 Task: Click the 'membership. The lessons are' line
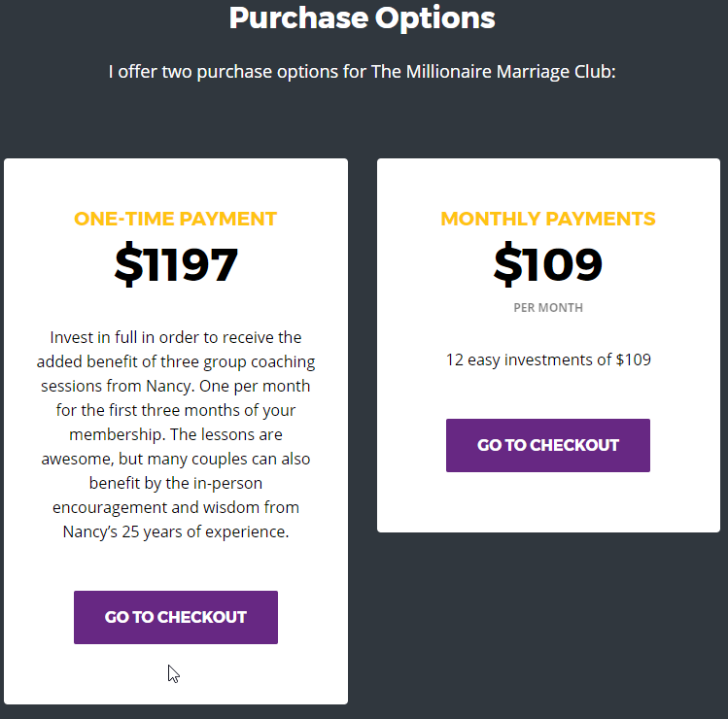point(176,434)
